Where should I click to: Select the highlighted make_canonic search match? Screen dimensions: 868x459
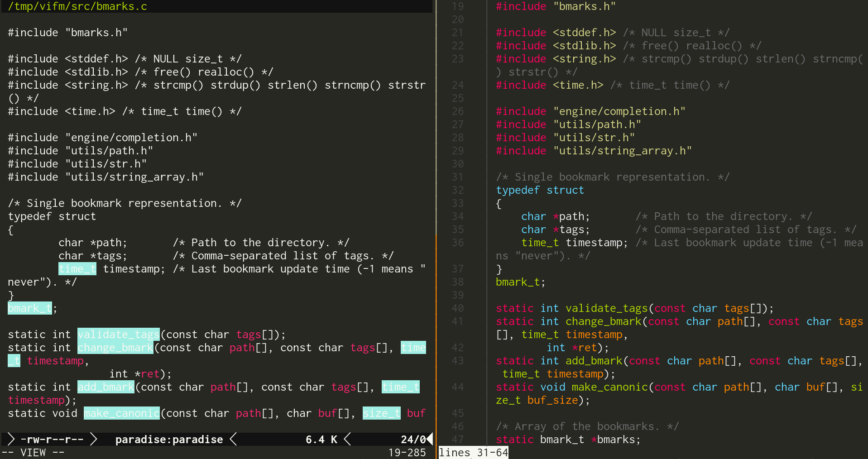point(121,413)
